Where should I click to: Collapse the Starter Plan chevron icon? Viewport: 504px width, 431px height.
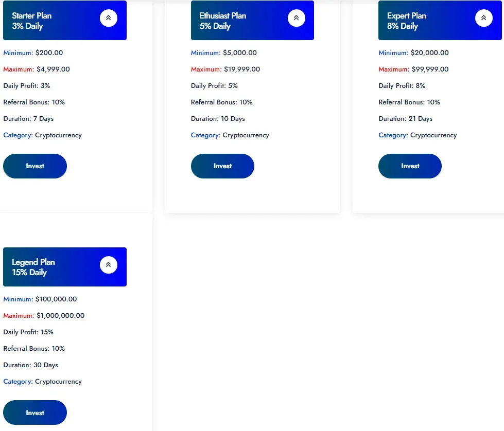[108, 18]
